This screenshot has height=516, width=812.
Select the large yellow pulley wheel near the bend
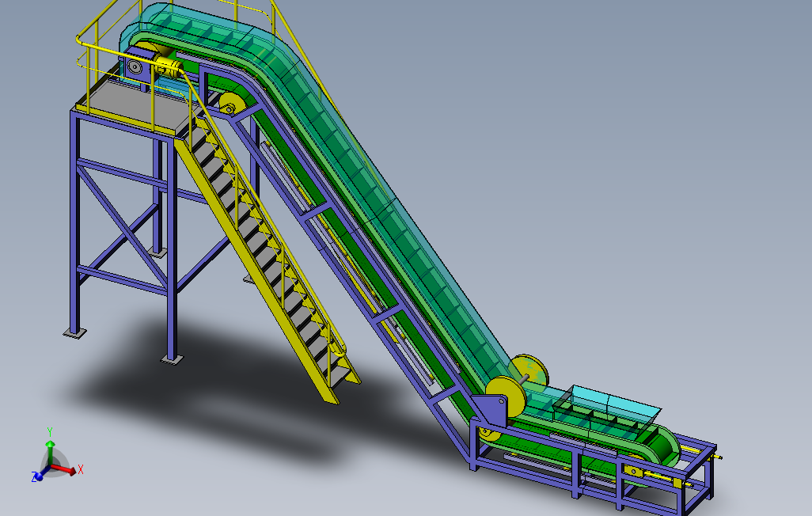coord(506,396)
